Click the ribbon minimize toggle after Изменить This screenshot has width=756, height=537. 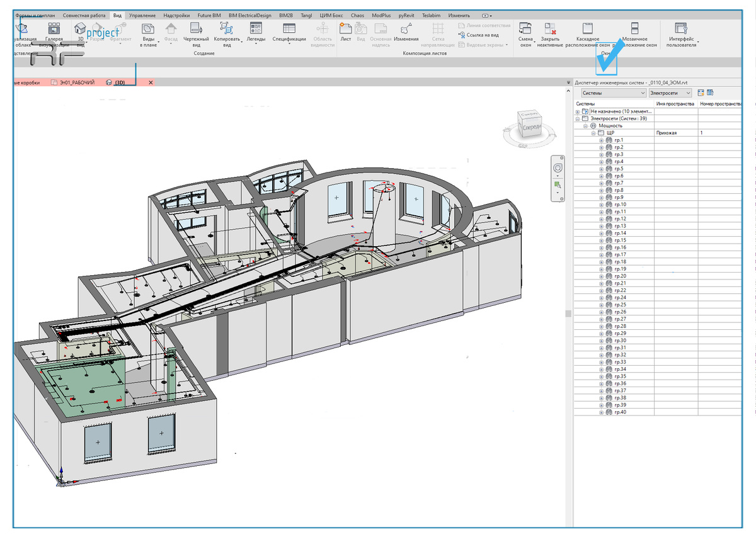pos(486,14)
